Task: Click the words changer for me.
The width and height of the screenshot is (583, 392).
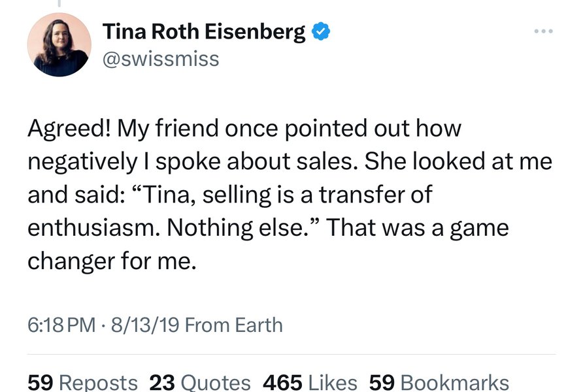Action: point(112,261)
